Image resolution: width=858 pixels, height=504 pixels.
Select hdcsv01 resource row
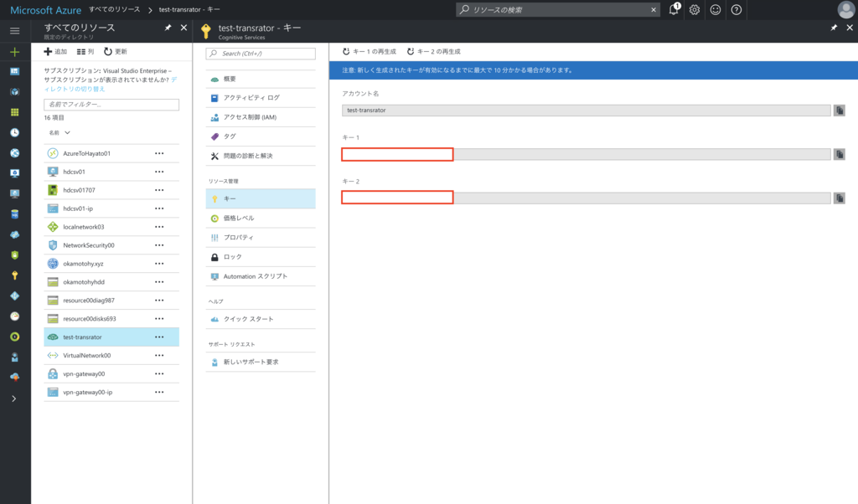111,172
